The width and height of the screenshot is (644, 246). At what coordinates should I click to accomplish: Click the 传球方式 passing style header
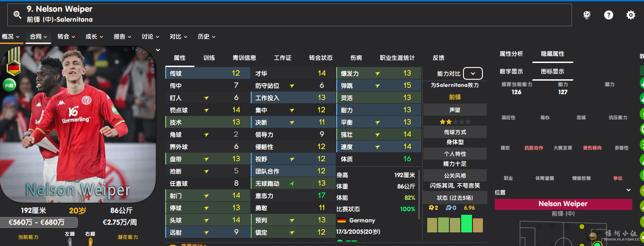pyautogui.click(x=455, y=132)
